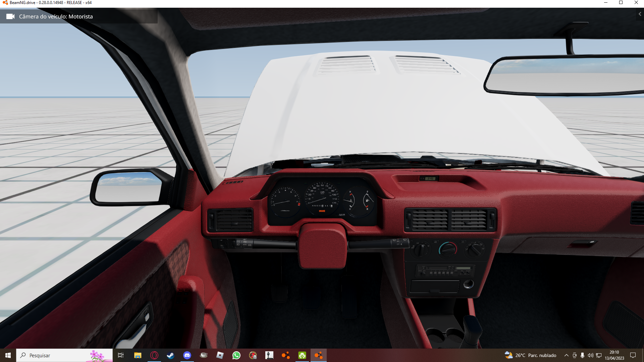Open the notification center

[633, 355]
